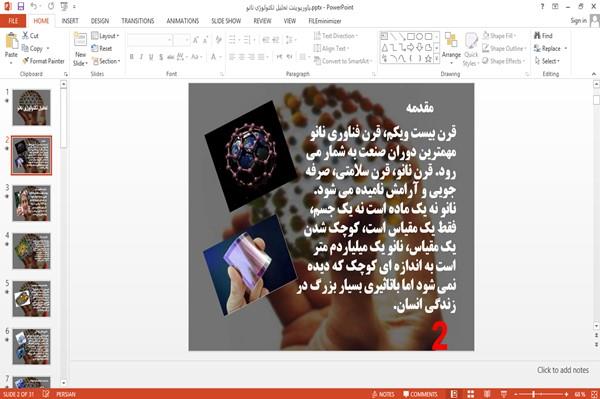Screen dimensions: 600x399
Task: Expand the shapes gallery More arrow
Action: pyautogui.click(x=437, y=59)
